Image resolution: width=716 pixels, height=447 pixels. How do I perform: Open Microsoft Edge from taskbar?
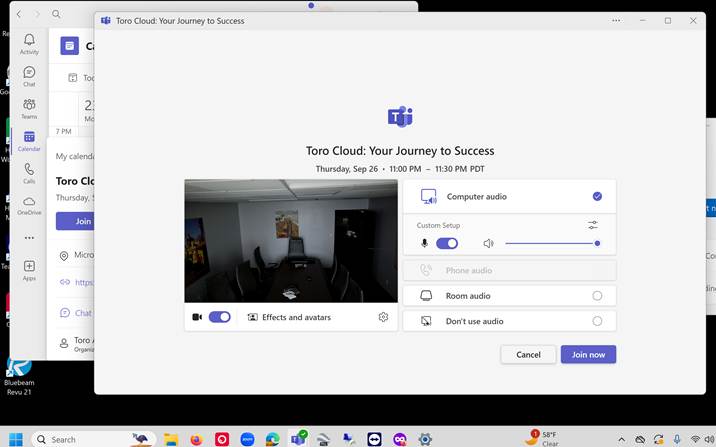(273, 440)
